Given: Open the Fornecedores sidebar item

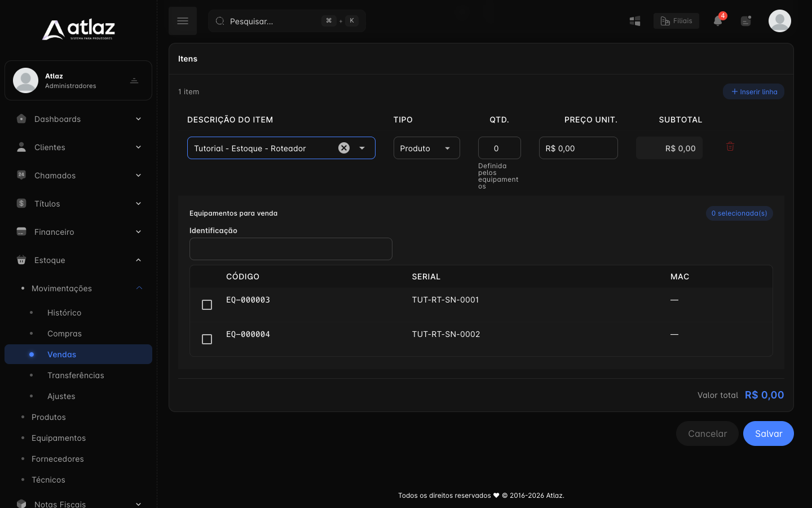Looking at the screenshot, I should [x=58, y=459].
